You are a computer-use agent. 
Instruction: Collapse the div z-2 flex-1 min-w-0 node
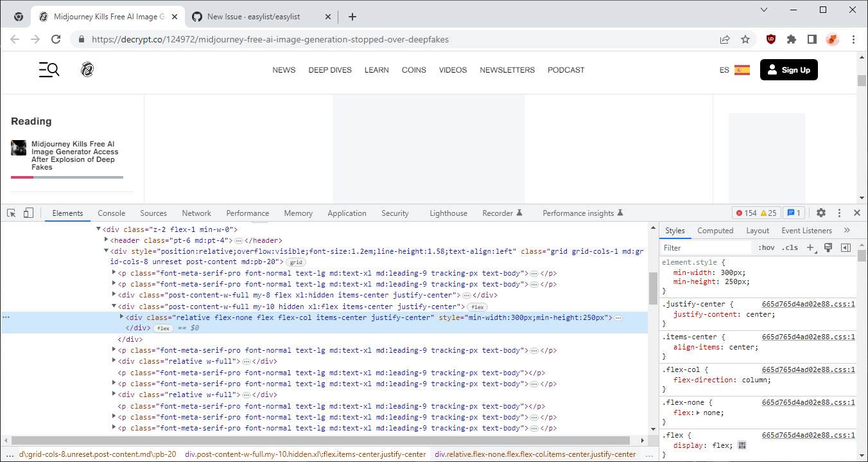pyautogui.click(x=99, y=229)
